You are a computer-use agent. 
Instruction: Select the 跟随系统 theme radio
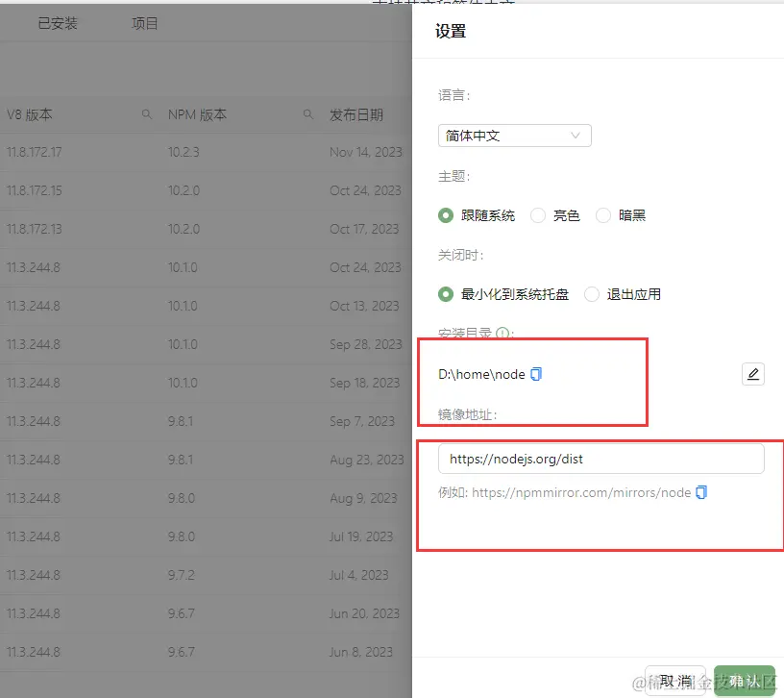point(446,215)
